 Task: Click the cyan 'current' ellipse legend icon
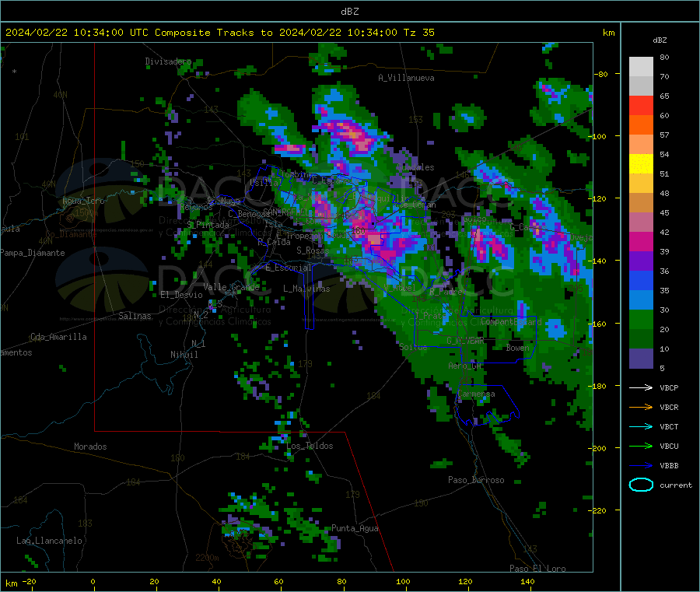point(641,485)
